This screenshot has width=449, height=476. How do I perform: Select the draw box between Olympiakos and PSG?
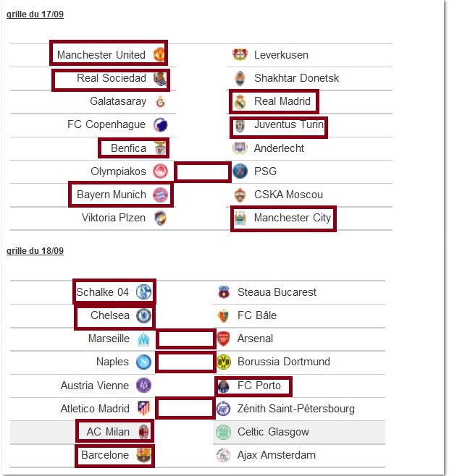click(x=203, y=172)
